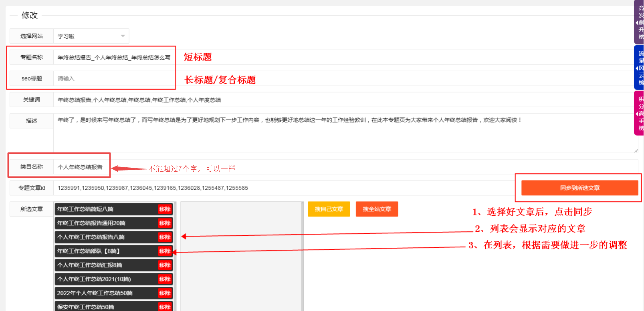Click 移除 next to 年终工作总结报告通用20篇

(x=165, y=223)
